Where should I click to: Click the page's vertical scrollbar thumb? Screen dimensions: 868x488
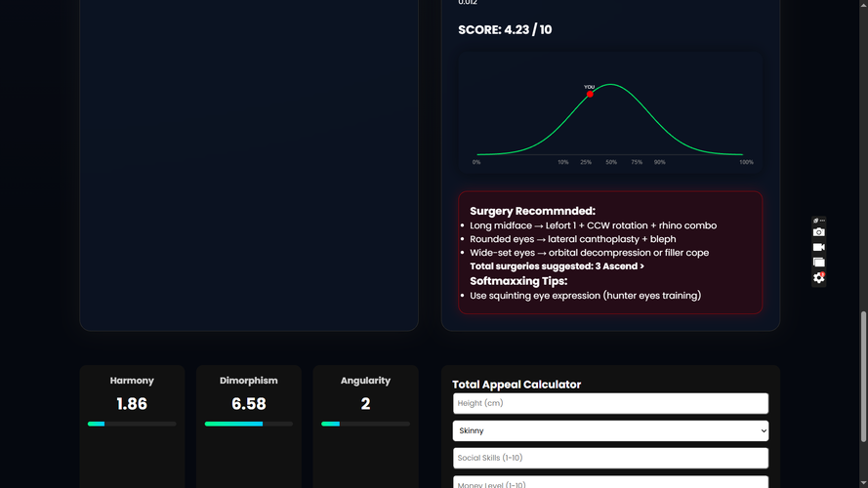pos(863,376)
